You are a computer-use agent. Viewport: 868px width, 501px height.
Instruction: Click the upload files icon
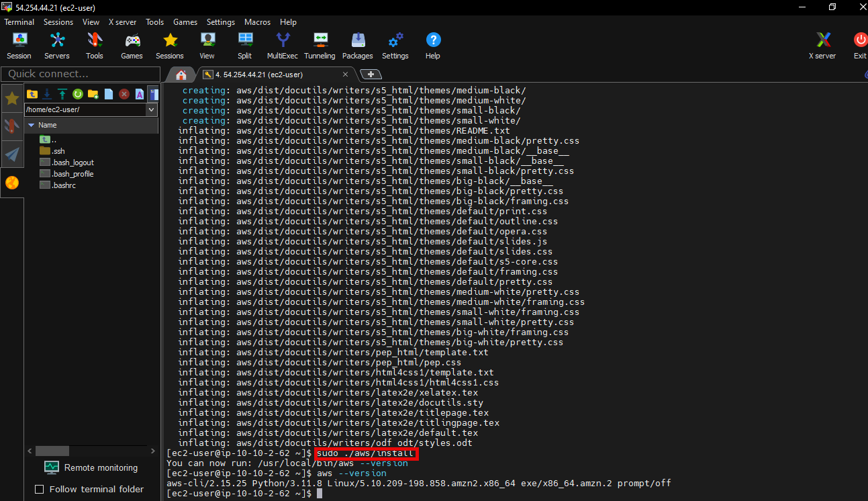click(62, 94)
